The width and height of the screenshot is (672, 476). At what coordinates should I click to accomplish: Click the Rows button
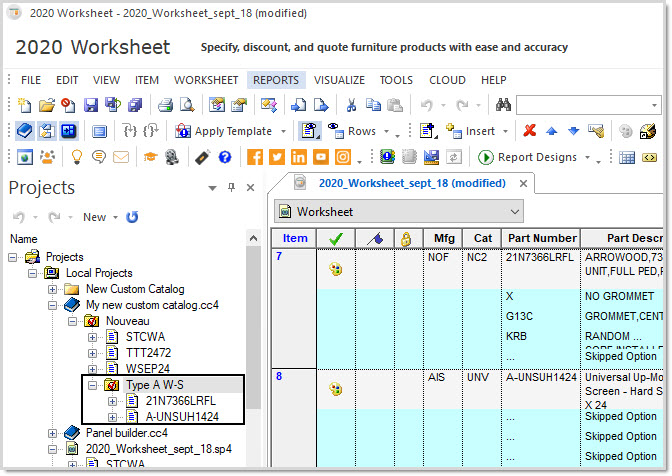point(352,131)
